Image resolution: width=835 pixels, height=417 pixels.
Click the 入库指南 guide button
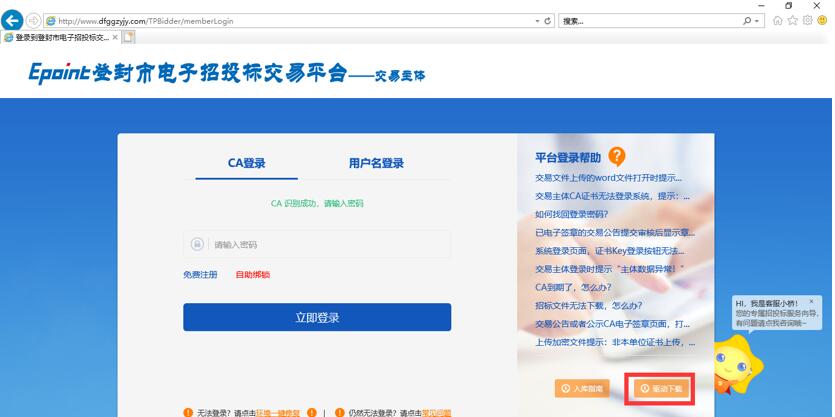[582, 388]
